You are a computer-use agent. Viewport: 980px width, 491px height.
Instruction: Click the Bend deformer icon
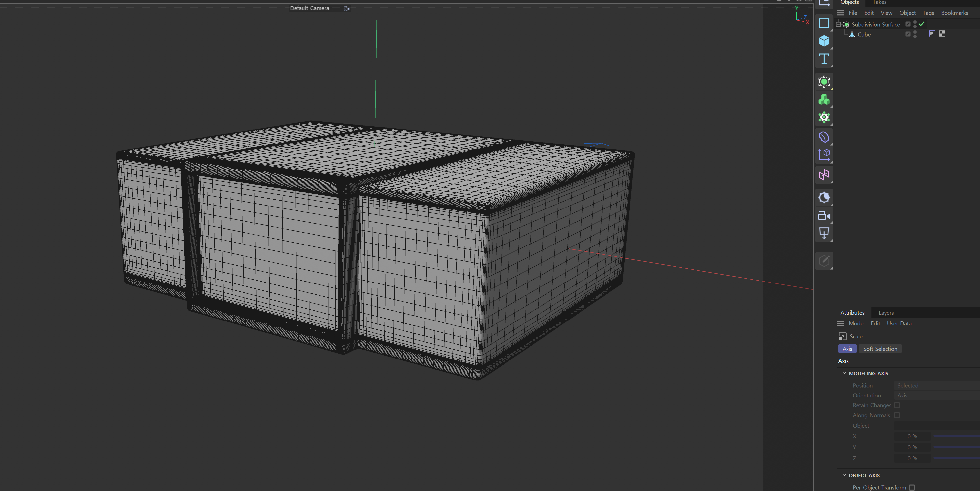pos(824,137)
